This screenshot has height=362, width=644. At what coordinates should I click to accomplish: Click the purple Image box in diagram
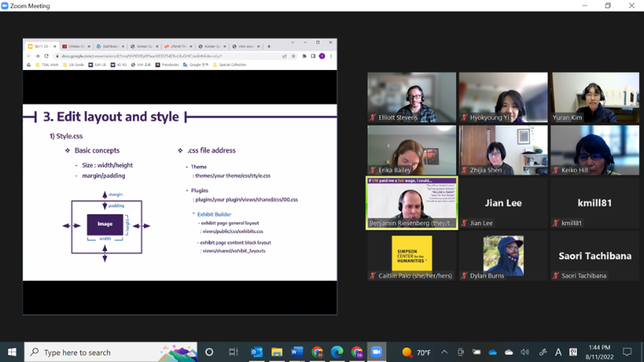point(105,224)
